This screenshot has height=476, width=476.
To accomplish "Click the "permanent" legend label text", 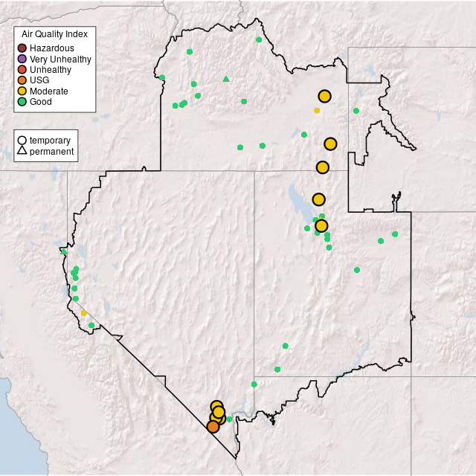I will point(51,152).
